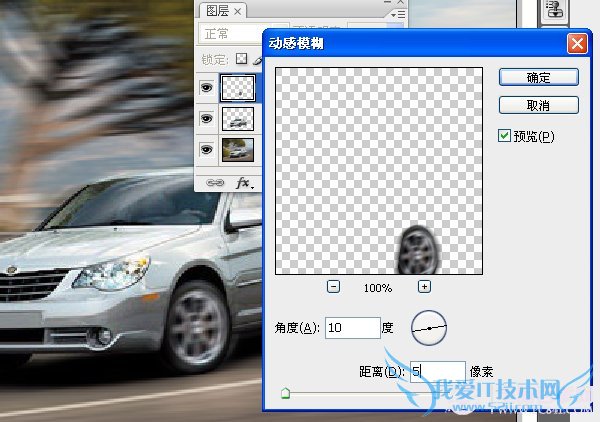Click the link layers icon
Image resolution: width=600 pixels, height=422 pixels.
[x=215, y=183]
